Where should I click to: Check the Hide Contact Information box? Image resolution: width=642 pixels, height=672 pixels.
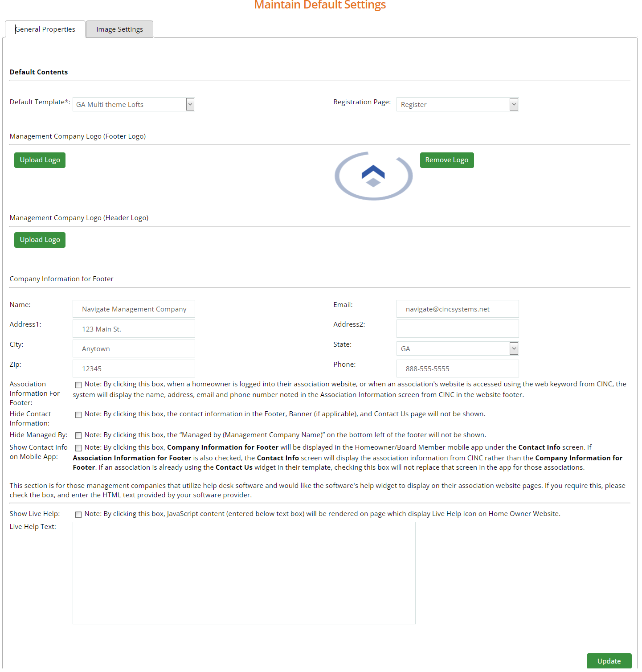[78, 415]
